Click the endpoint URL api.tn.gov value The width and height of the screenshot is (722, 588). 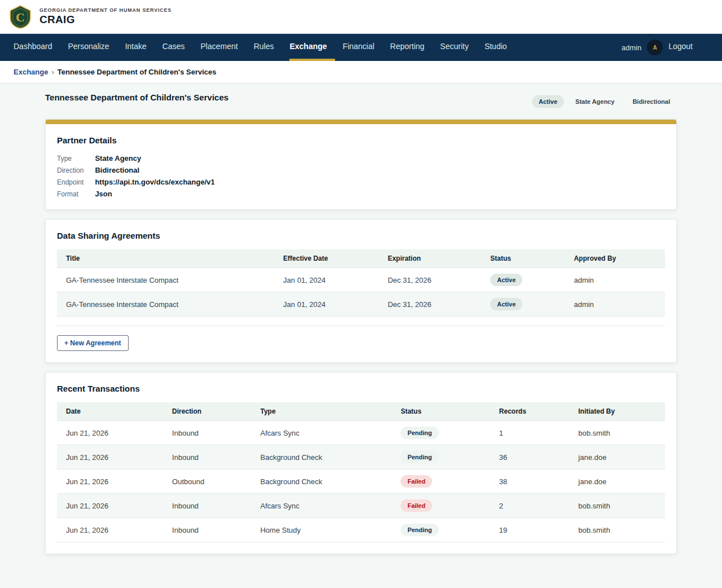click(x=155, y=182)
